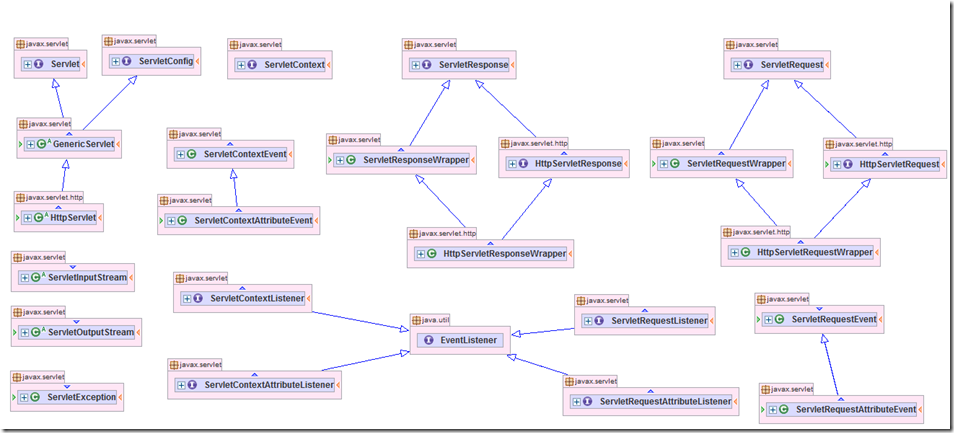The image size is (954, 433).
Task: Click green arrow left of ServletOutputStream
Action: 15,333
